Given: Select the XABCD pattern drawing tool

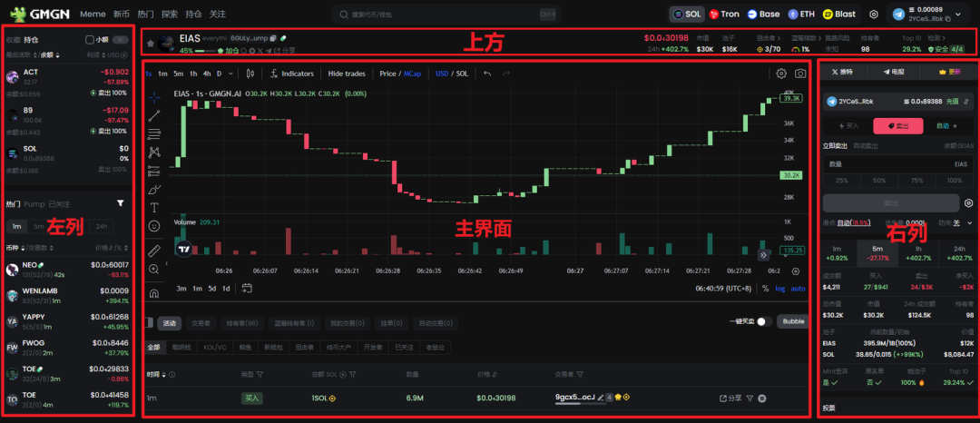Looking at the screenshot, I should [x=154, y=152].
